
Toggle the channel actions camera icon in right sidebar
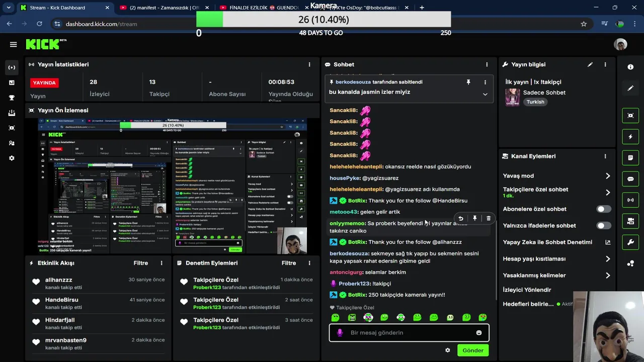click(x=630, y=221)
